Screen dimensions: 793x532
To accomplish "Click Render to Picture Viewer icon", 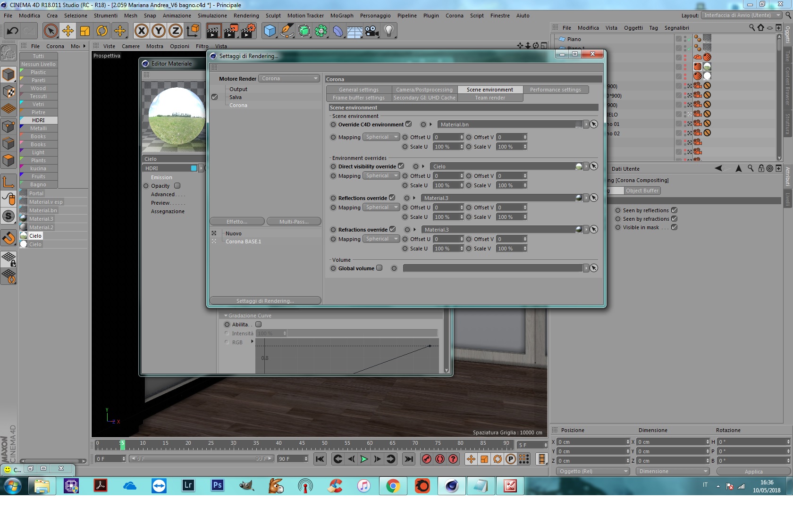I will pos(231,31).
